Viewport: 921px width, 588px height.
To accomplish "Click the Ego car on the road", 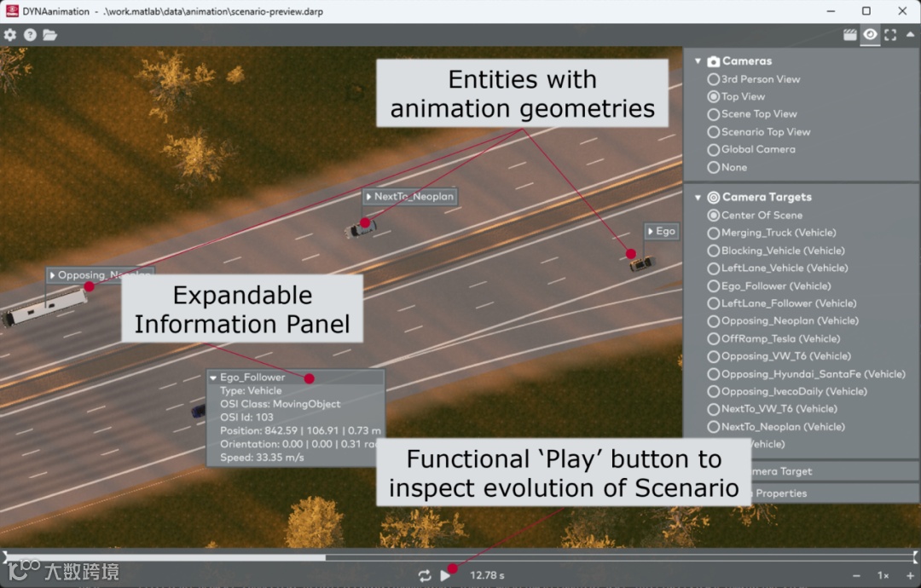I will tap(642, 263).
